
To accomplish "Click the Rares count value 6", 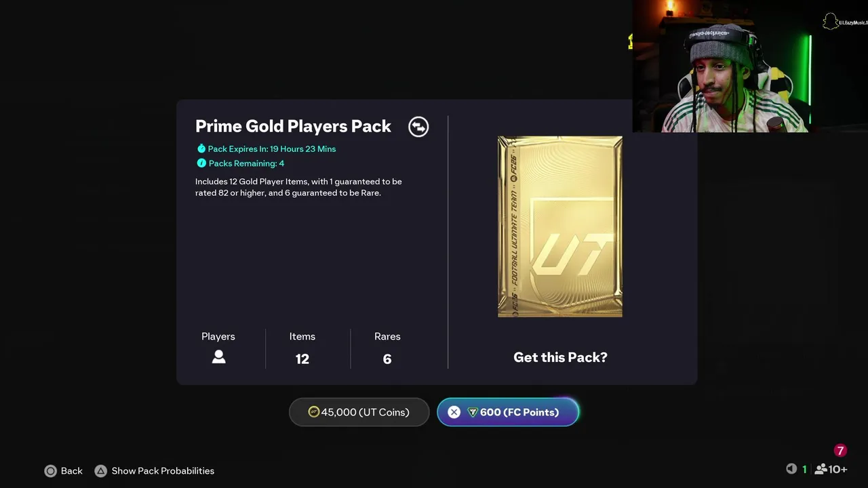I will click(x=387, y=359).
